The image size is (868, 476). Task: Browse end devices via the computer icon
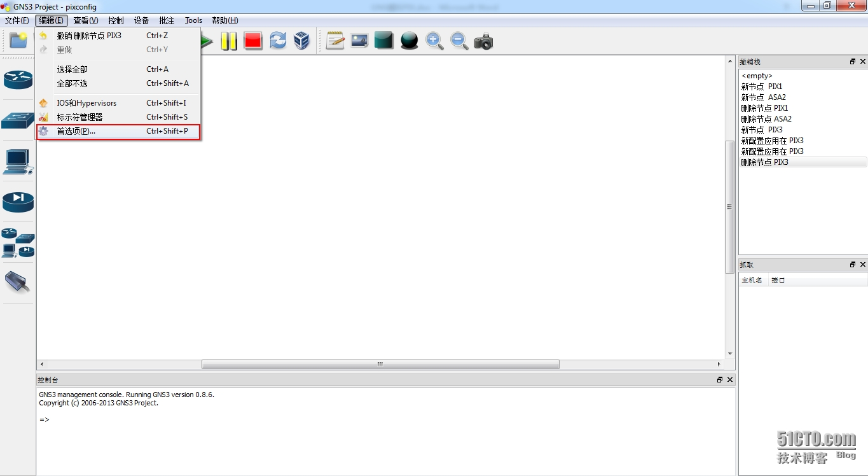18,162
